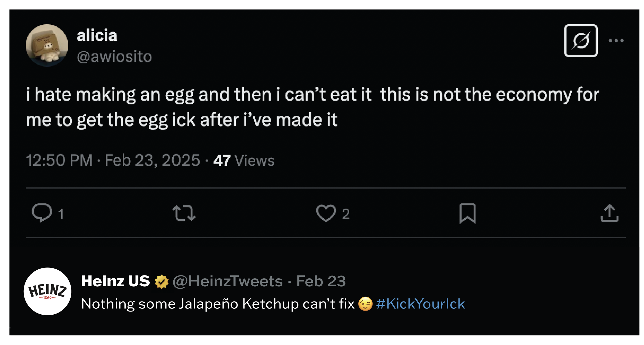Open alicia's profile picture

(x=47, y=45)
